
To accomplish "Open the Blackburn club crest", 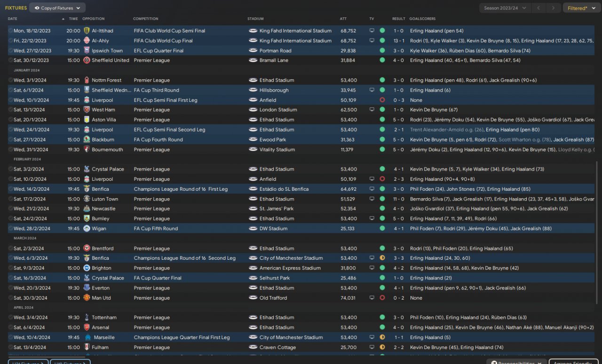I will click(x=87, y=139).
